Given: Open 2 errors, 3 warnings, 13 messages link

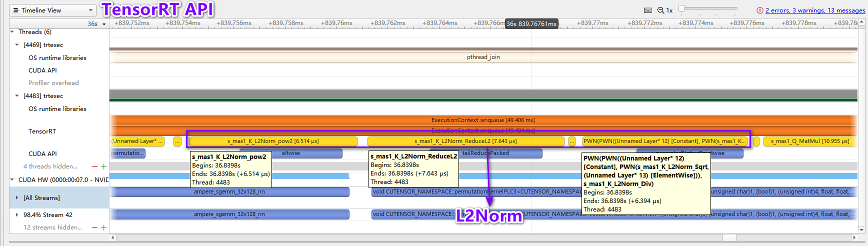Looking at the screenshot, I should [x=815, y=10].
